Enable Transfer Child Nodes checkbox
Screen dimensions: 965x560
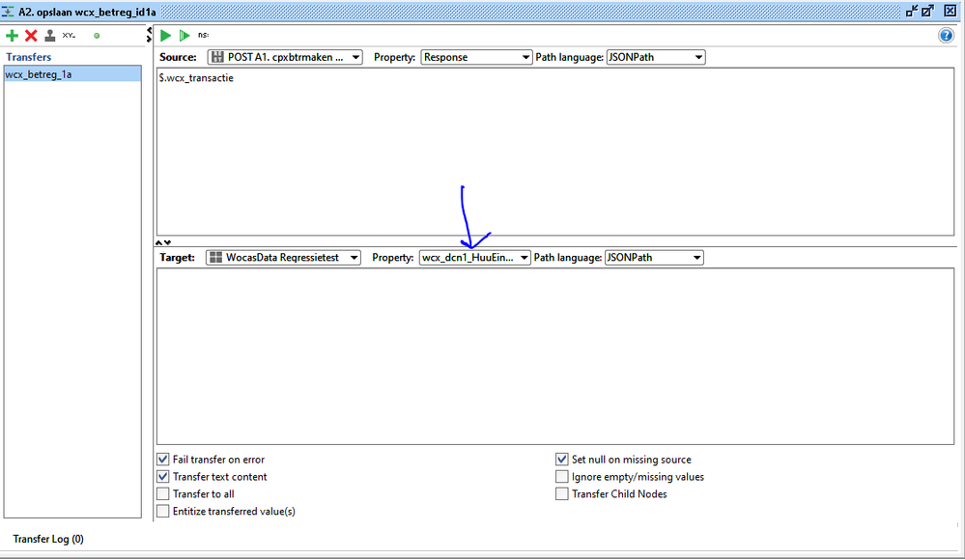(x=562, y=493)
